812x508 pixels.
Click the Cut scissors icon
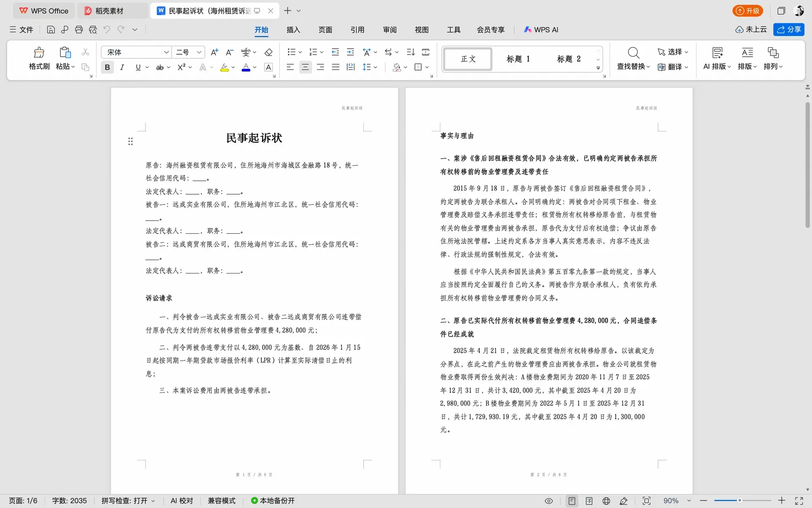[85, 52]
